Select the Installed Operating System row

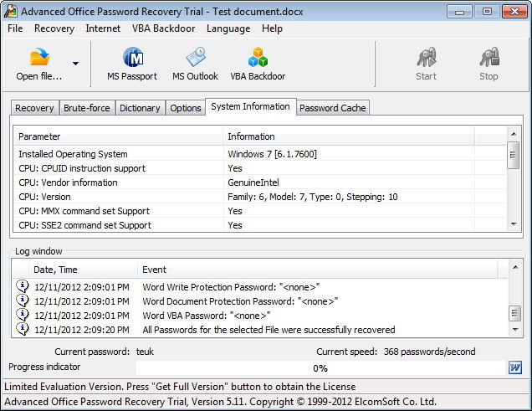point(260,154)
